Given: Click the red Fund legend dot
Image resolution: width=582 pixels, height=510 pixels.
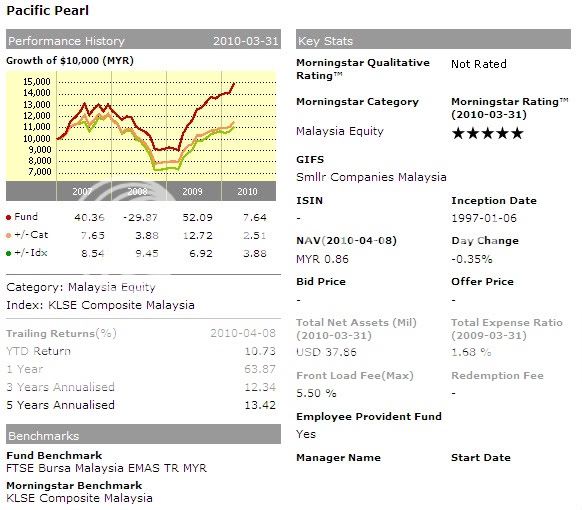Looking at the screenshot, I should tap(9, 218).
